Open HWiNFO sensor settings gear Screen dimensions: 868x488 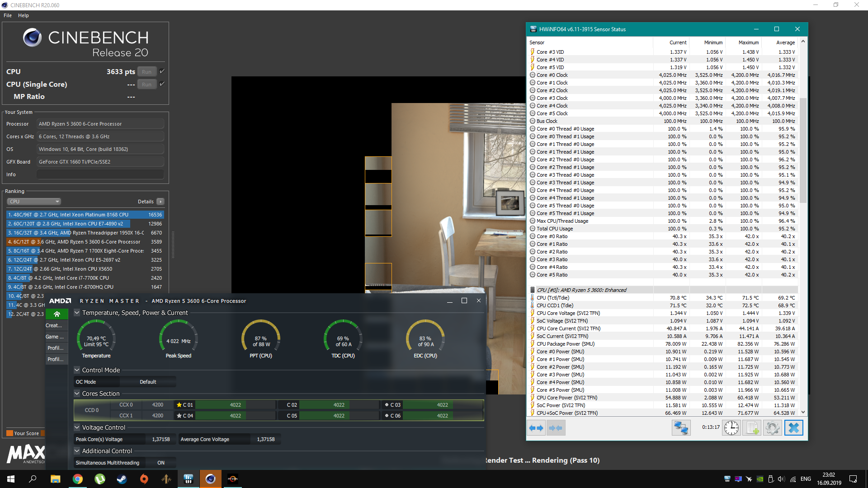tap(772, 428)
